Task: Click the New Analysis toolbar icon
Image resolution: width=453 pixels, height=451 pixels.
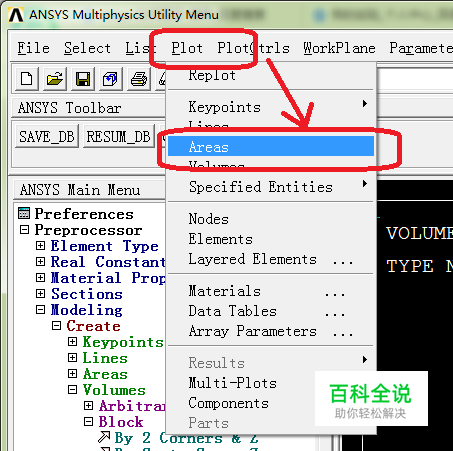Action: [26, 79]
